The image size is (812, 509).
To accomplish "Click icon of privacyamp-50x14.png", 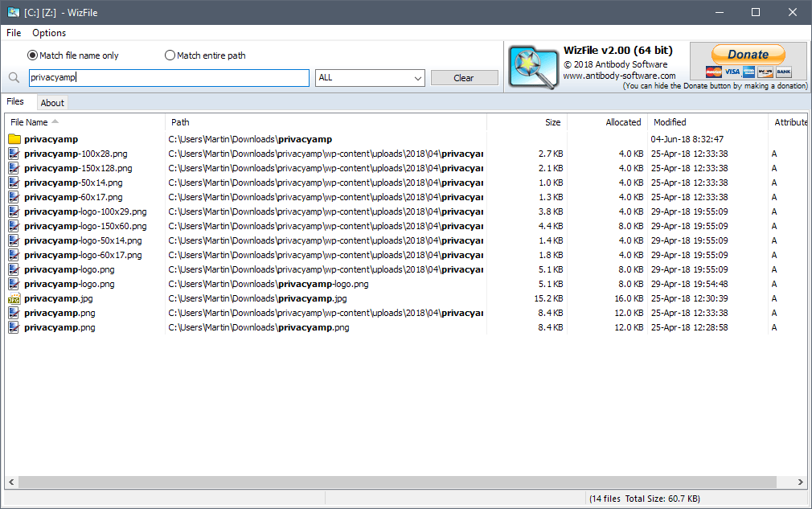I will point(14,183).
